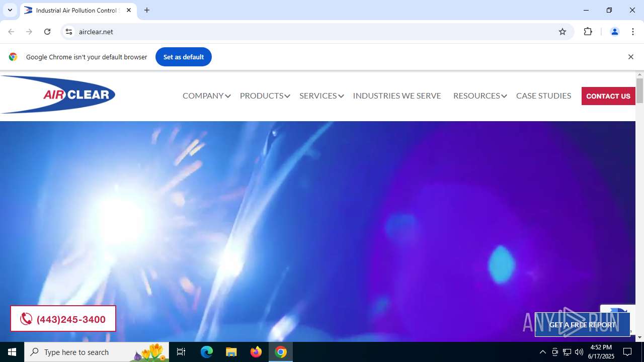Open Chrome extensions menu

(588, 32)
